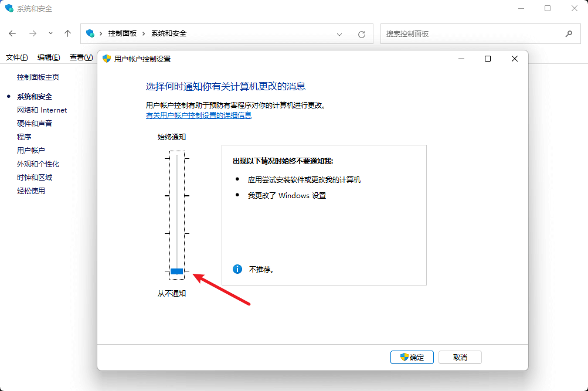Select 控制面板主页 in the sidebar
The image size is (588, 391).
pyautogui.click(x=38, y=77)
